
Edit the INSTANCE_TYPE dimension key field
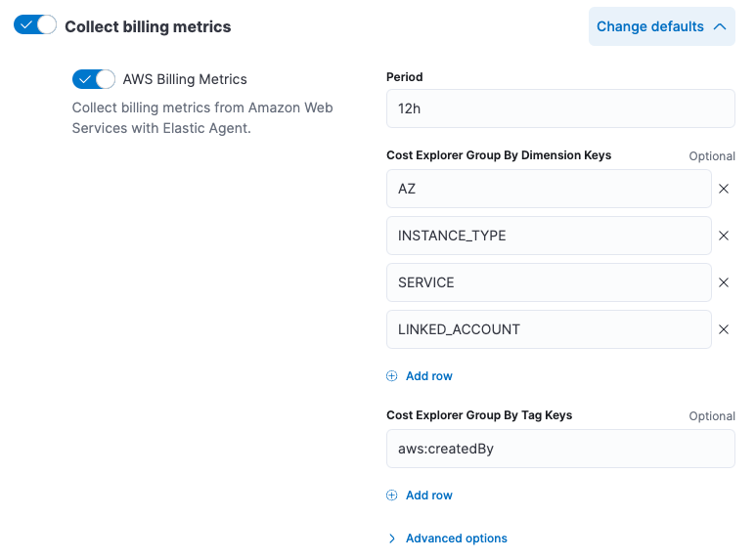pos(549,236)
